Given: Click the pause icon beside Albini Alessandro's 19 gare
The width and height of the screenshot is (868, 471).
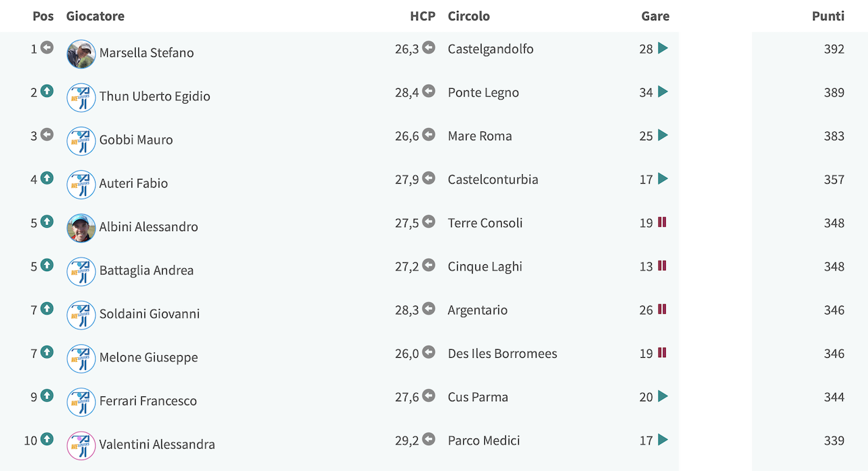Looking at the screenshot, I should [663, 222].
